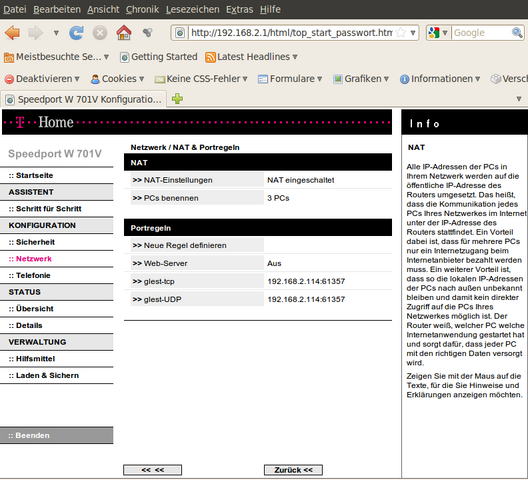
Task: Open new tab with green plus icon
Action: tap(177, 99)
